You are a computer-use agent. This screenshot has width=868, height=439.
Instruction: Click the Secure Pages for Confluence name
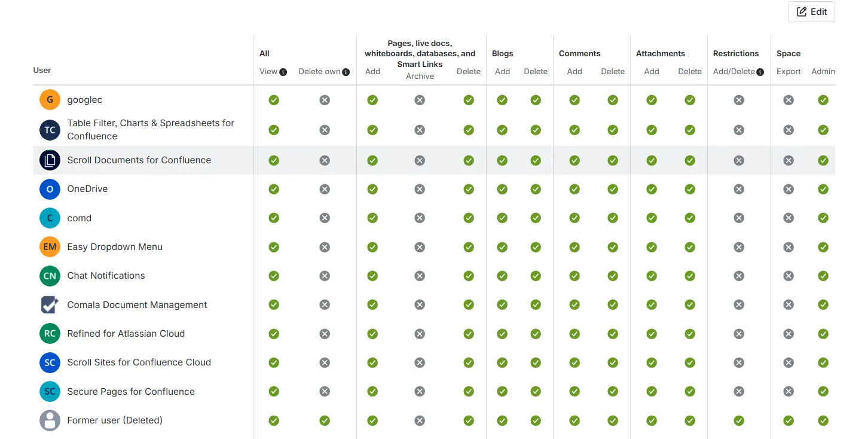[x=131, y=392]
